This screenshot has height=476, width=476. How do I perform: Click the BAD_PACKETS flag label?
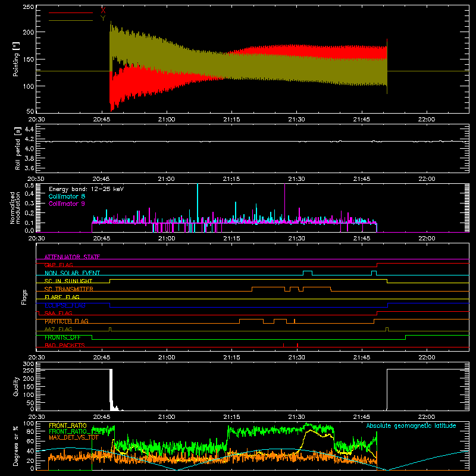65,345
